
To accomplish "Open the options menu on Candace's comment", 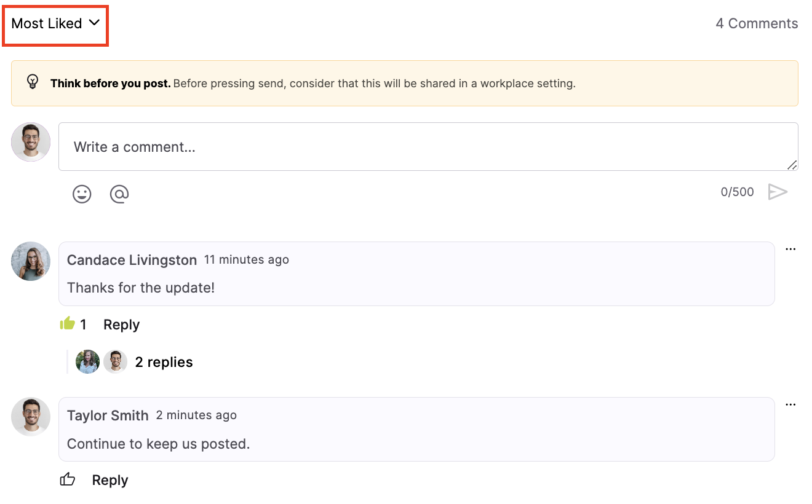I will [790, 248].
